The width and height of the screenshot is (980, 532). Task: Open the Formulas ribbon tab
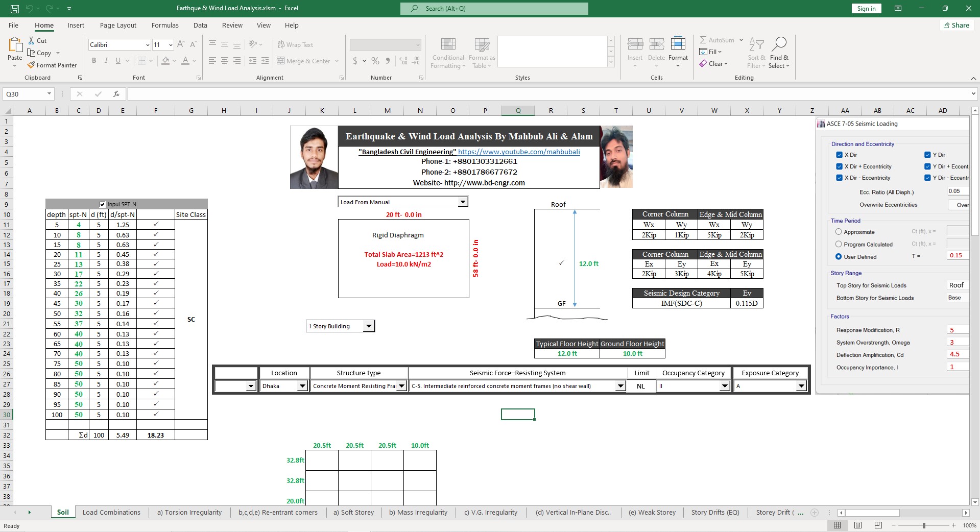pyautogui.click(x=165, y=26)
